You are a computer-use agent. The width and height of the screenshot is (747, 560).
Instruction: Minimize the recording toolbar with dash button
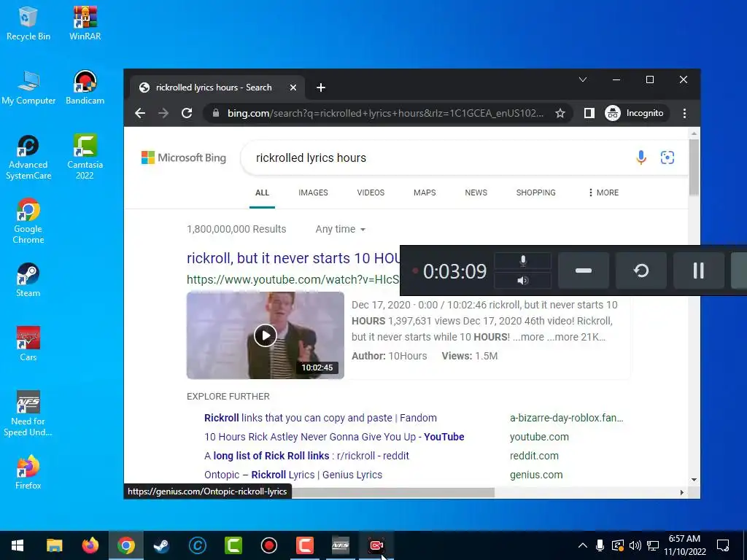pyautogui.click(x=584, y=271)
